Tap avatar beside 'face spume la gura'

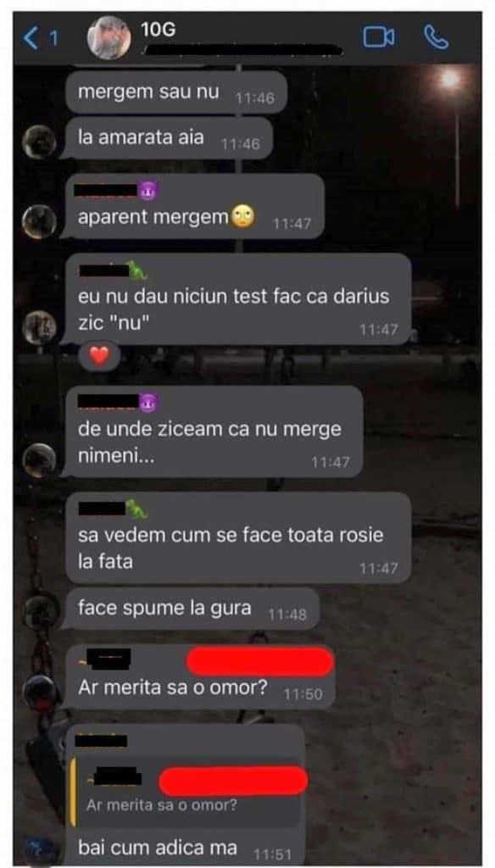[41, 612]
